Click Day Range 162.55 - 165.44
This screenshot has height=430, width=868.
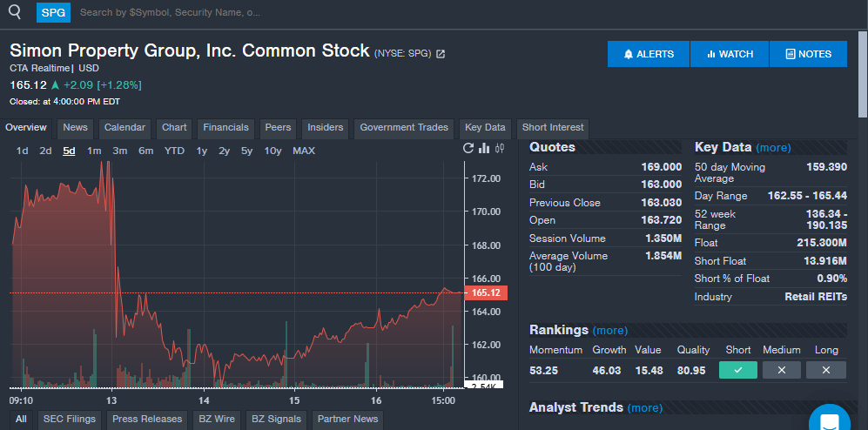pyautogui.click(x=807, y=196)
